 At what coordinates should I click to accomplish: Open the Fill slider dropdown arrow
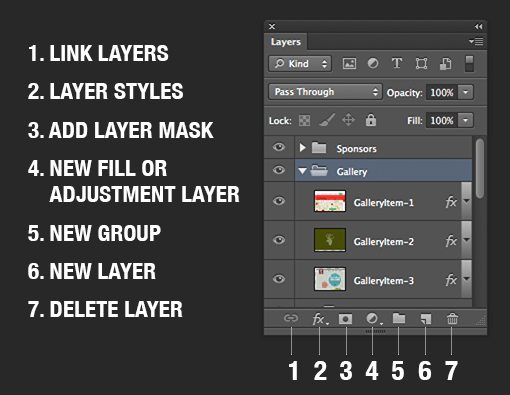tap(466, 120)
